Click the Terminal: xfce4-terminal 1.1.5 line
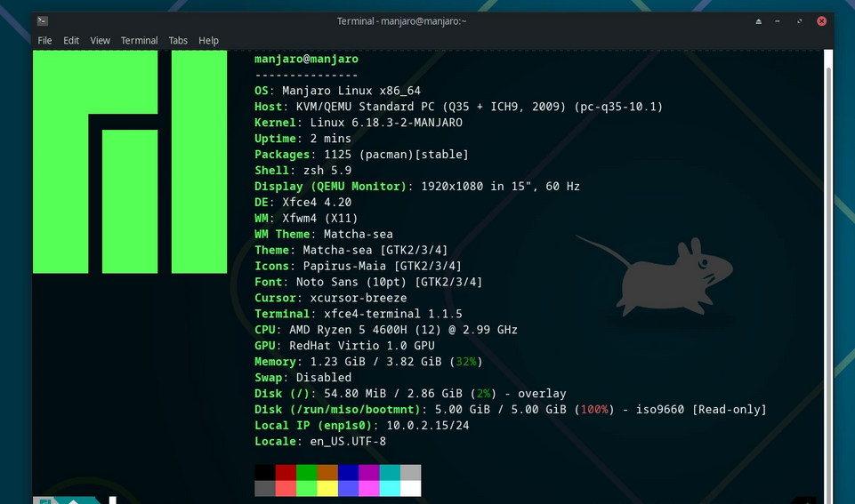The width and height of the screenshot is (855, 504). (359, 314)
